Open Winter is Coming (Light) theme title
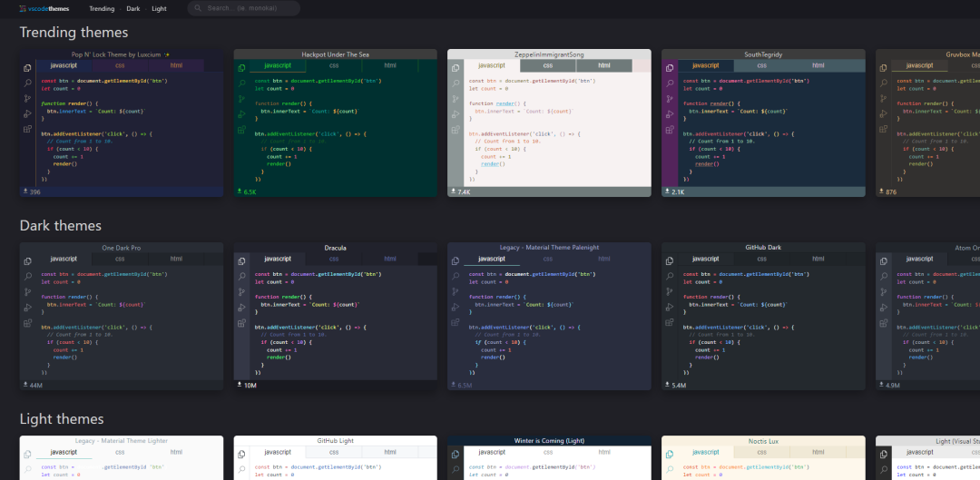The height and width of the screenshot is (480, 980). tap(549, 441)
